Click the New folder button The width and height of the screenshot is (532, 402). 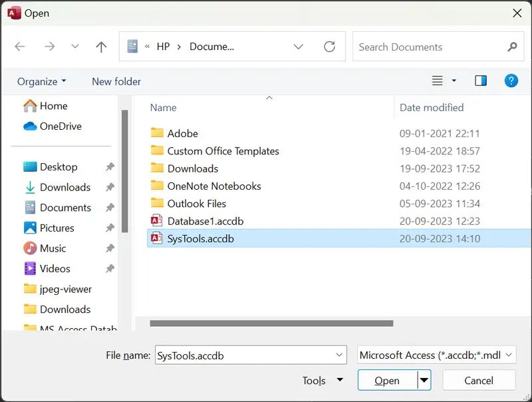[x=116, y=81]
